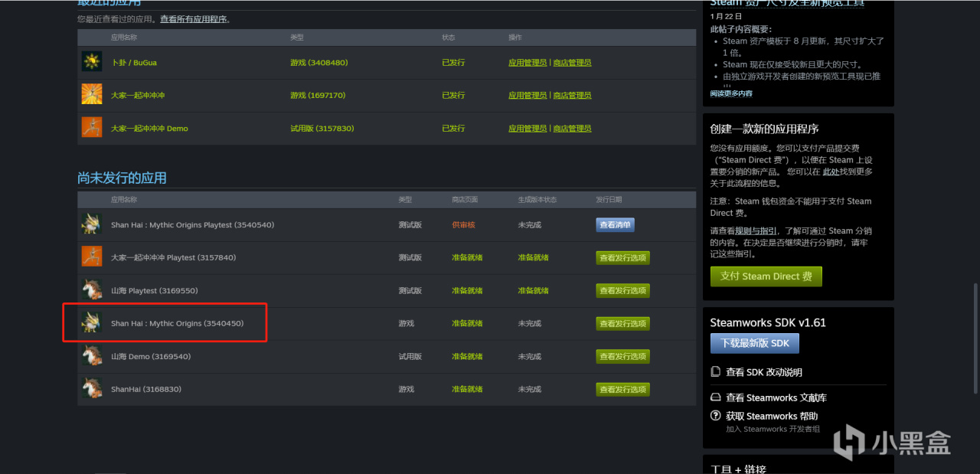Viewport: 980px width, 474px height.
Task: Click 加入 Steamworks 开发者组 text
Action: (x=773, y=430)
